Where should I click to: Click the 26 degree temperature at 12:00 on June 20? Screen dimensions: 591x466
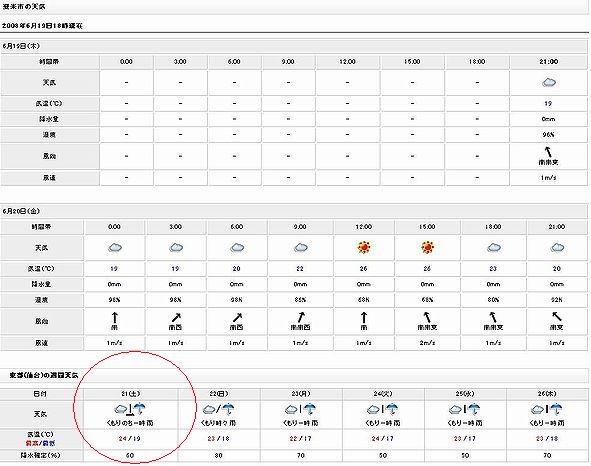pyautogui.click(x=363, y=268)
